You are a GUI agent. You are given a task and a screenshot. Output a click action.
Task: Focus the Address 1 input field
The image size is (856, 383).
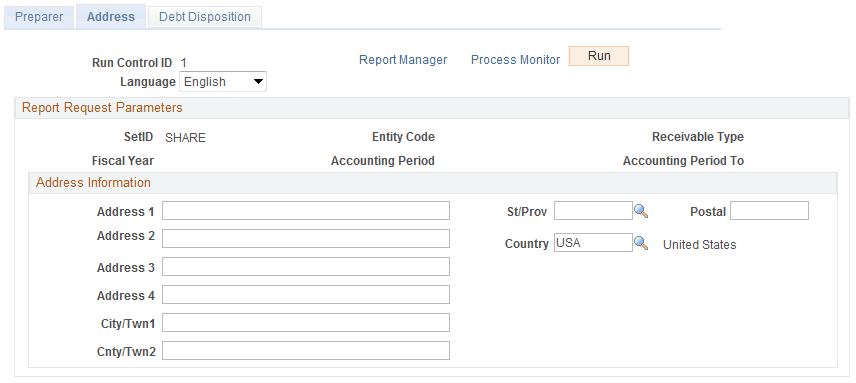[306, 211]
